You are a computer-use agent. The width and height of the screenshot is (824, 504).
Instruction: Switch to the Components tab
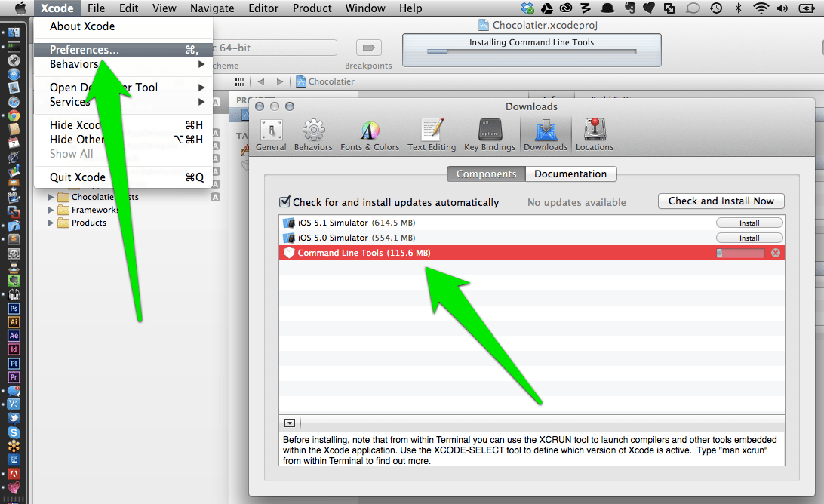pos(486,174)
